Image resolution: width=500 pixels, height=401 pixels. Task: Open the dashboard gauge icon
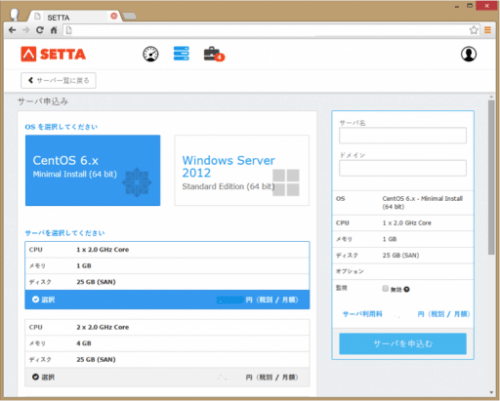(151, 54)
